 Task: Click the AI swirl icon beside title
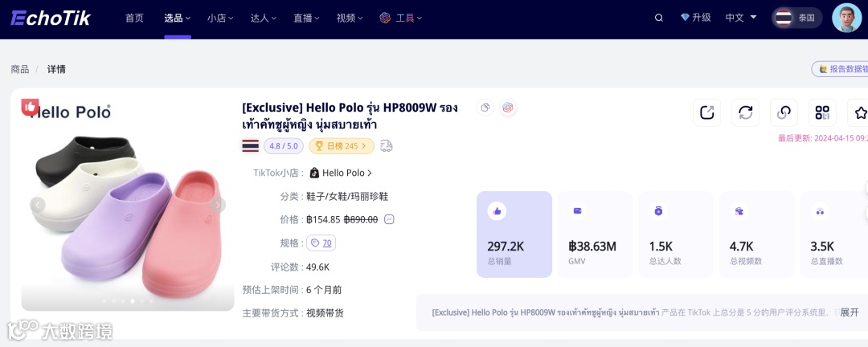(x=508, y=108)
